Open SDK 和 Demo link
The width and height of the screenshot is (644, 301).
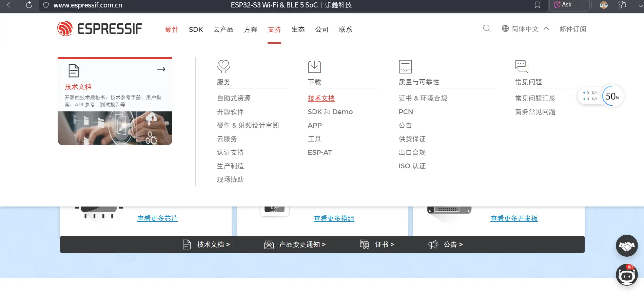330,112
